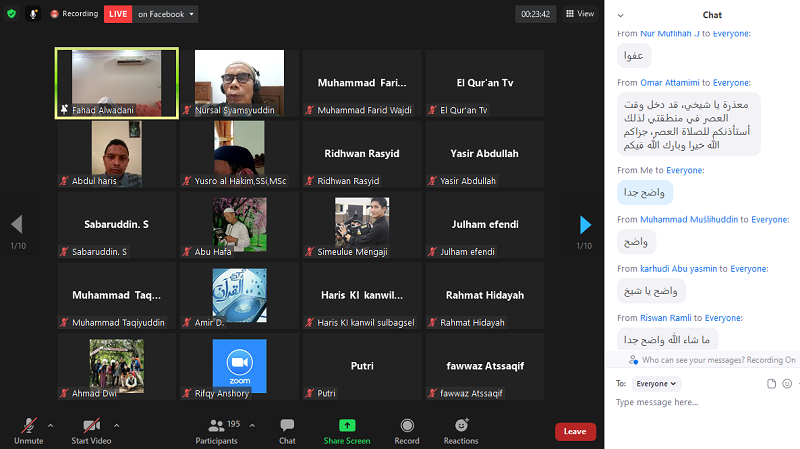The height and width of the screenshot is (449, 800).
Task: Expand participants options arrow
Action: (x=252, y=425)
